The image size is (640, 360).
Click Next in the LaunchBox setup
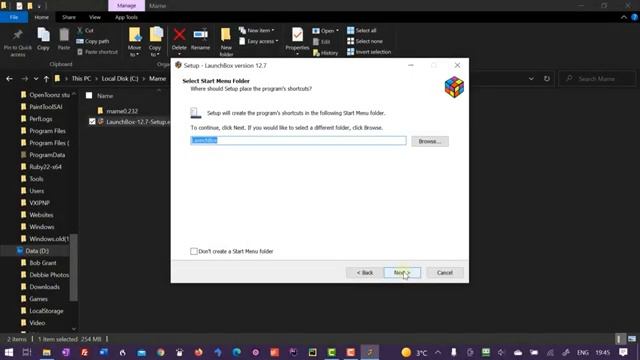(402, 273)
